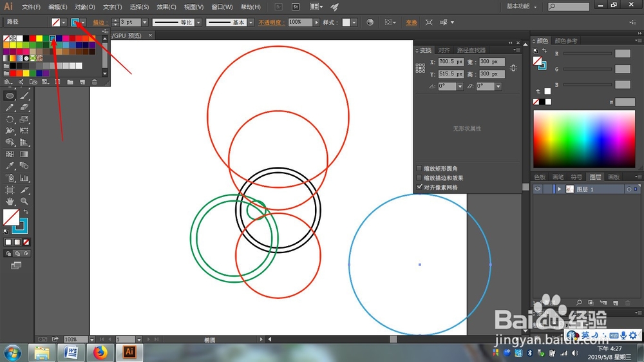
Task: Select the Slice tool
Action: 24,190
